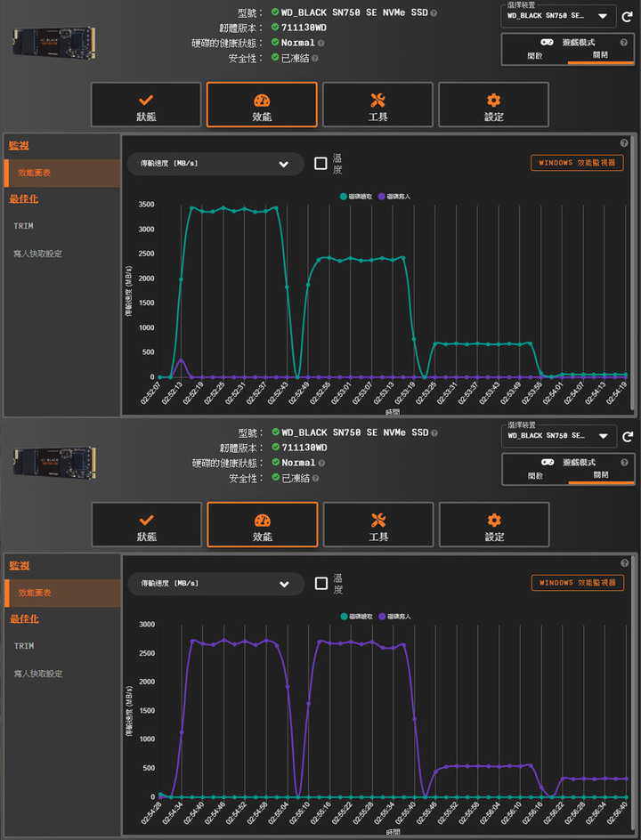Click help icon beside 已凍結 in upper dashboard
Screen dimensions: 641x840
click(x=314, y=59)
